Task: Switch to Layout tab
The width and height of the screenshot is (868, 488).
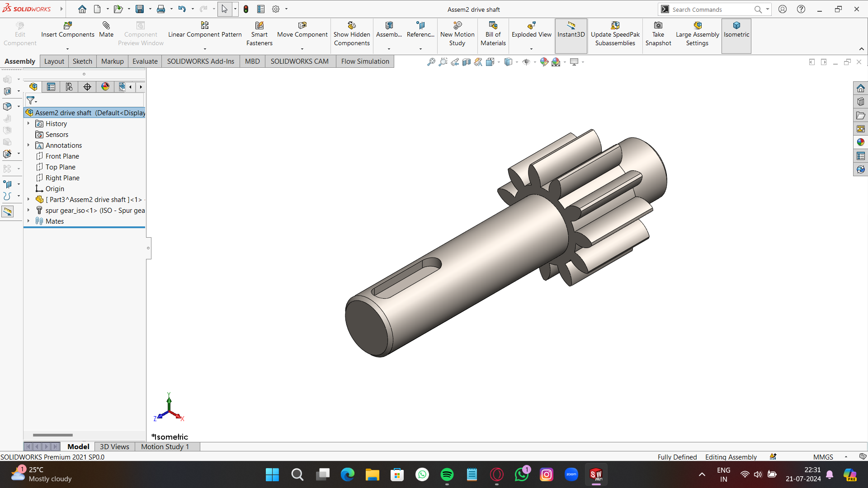Action: (x=54, y=61)
